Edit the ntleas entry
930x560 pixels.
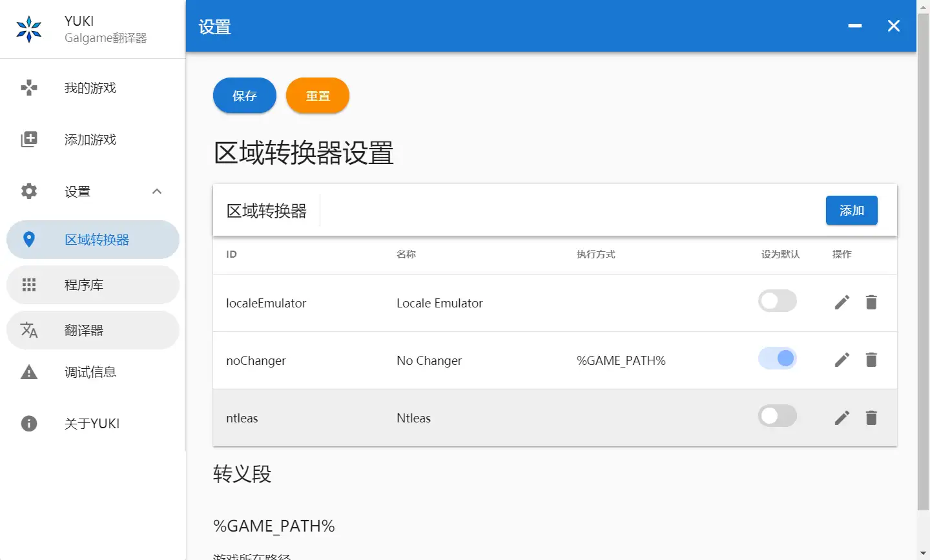[x=842, y=418]
